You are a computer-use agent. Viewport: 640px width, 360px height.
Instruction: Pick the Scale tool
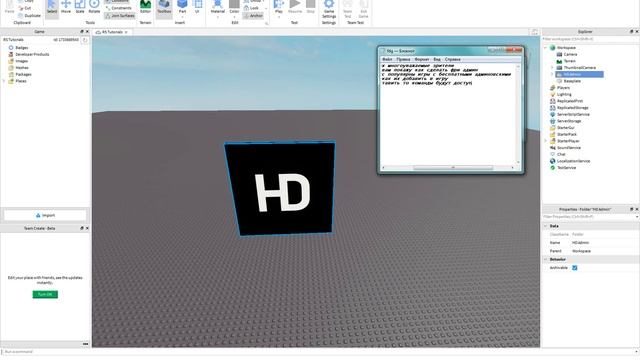80,7
